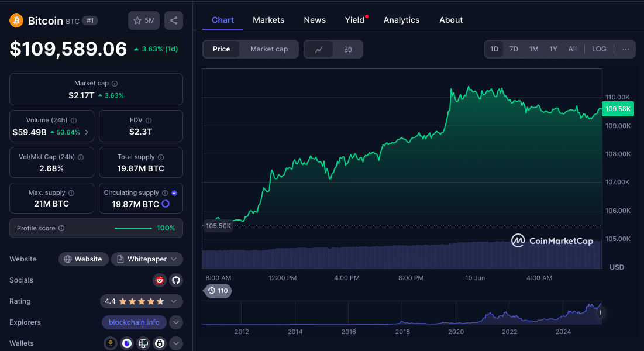Screen dimensions: 644x351
Task: Open the Reddit social link icon
Action: click(x=160, y=280)
